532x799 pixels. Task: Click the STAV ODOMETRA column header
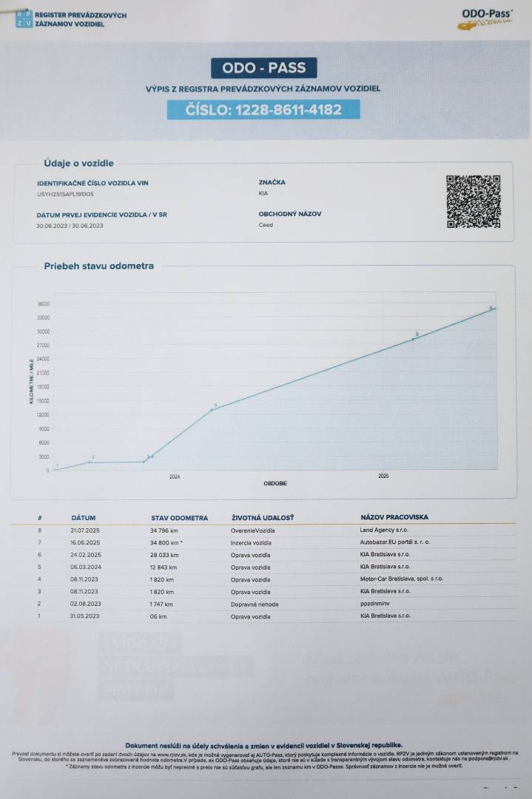click(x=179, y=518)
